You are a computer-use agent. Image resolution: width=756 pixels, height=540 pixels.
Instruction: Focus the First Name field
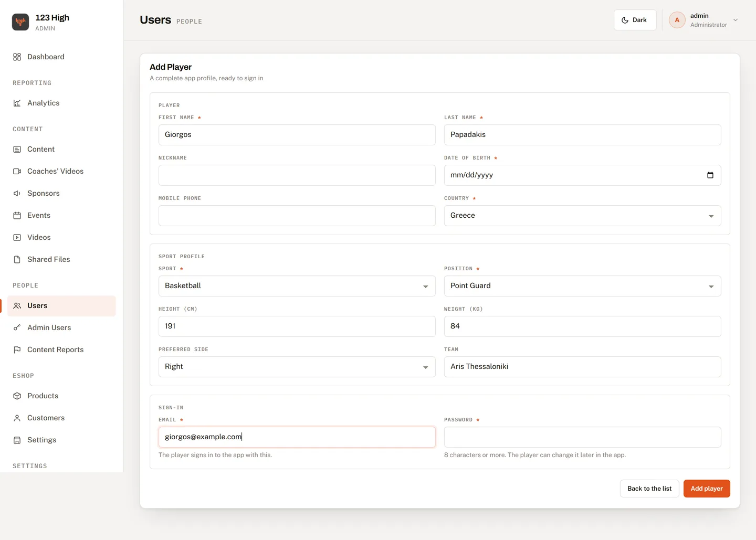coord(297,135)
